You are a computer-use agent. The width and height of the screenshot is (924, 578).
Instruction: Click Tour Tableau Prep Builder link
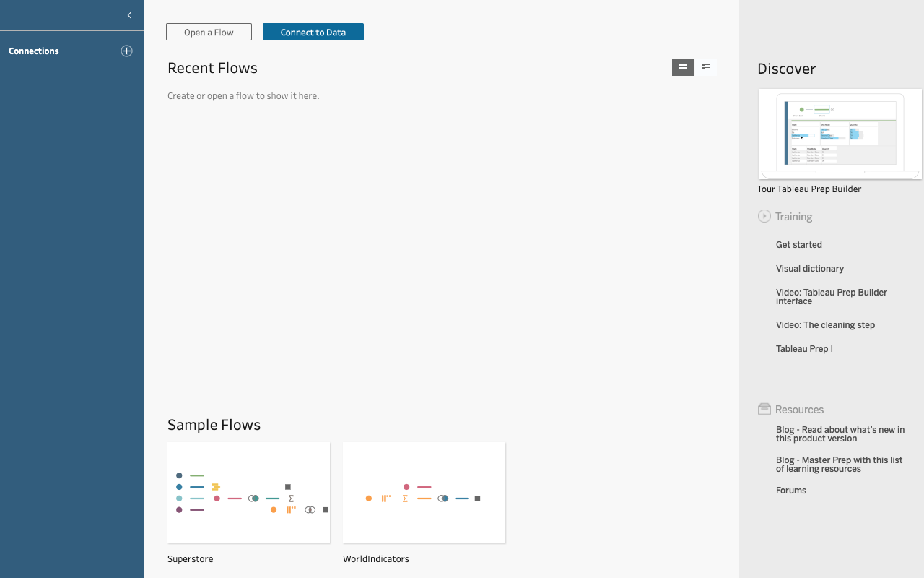click(809, 189)
